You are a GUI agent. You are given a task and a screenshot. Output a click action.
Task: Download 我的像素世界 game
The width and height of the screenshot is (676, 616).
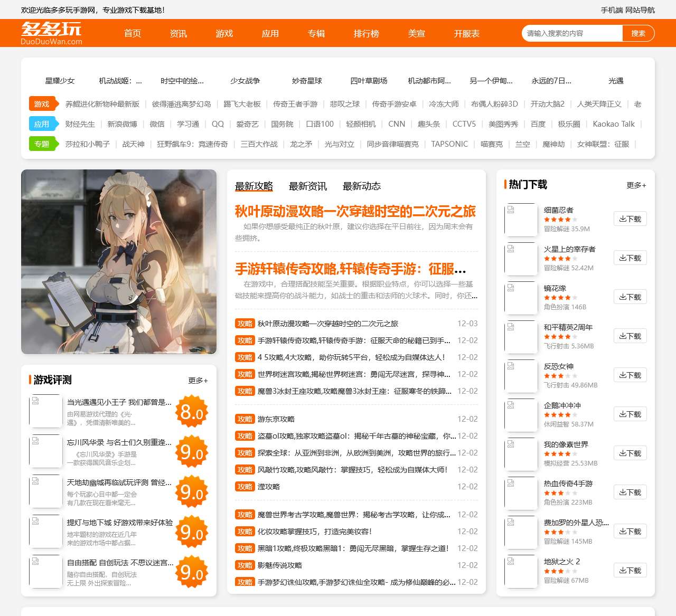[630, 453]
